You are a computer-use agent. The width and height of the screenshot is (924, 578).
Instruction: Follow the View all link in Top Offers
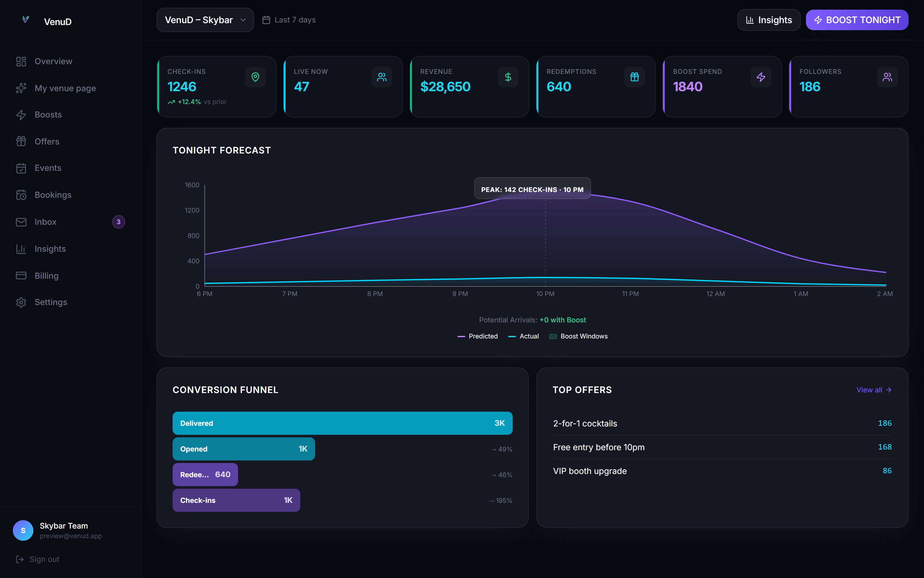coord(874,390)
